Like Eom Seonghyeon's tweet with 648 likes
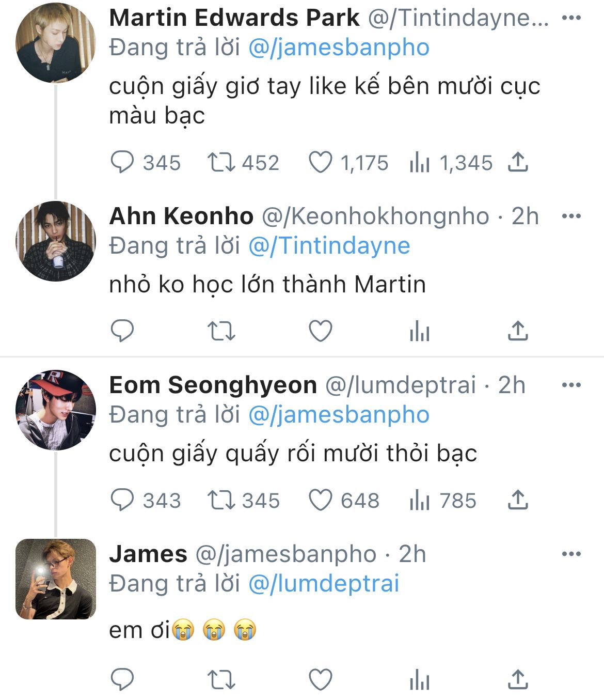 (320, 500)
